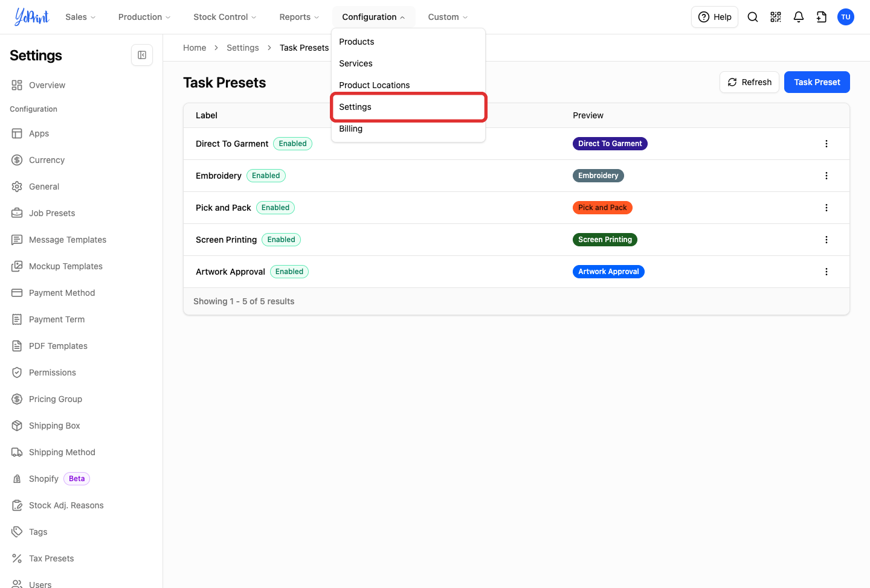
Task: Go to Settings breadcrumb link
Action: coord(242,48)
